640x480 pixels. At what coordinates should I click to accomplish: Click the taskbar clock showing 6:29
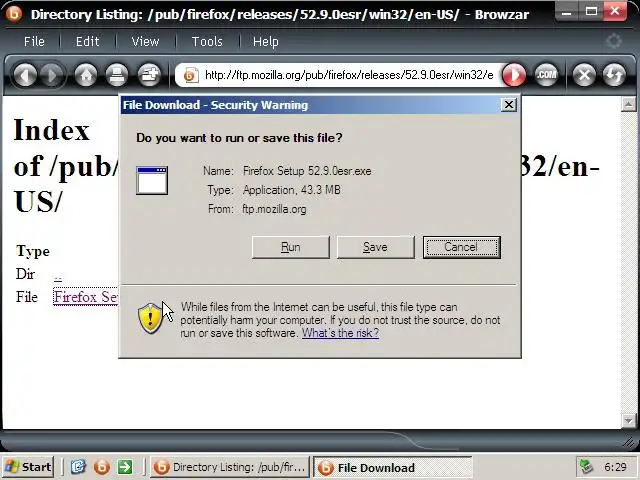pyautogui.click(x=615, y=467)
